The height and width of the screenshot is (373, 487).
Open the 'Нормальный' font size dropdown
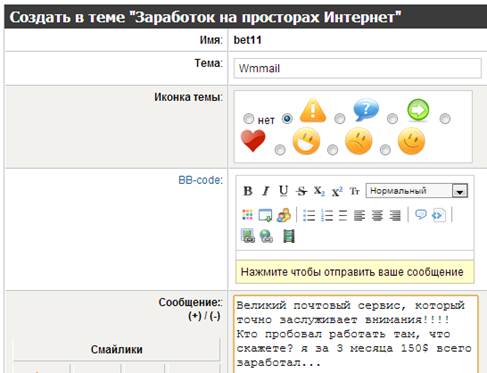417,191
